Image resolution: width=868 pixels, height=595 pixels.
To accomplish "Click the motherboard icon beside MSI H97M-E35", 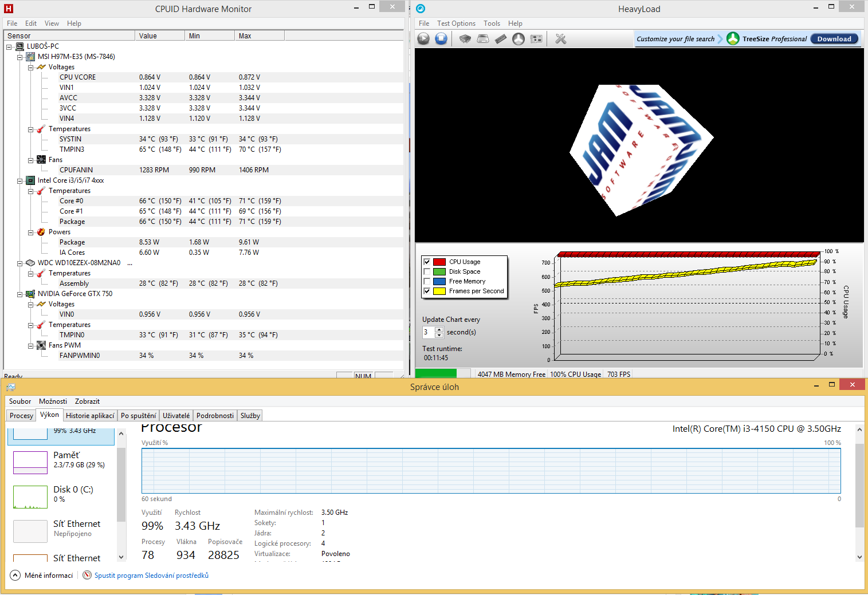I will [x=30, y=57].
